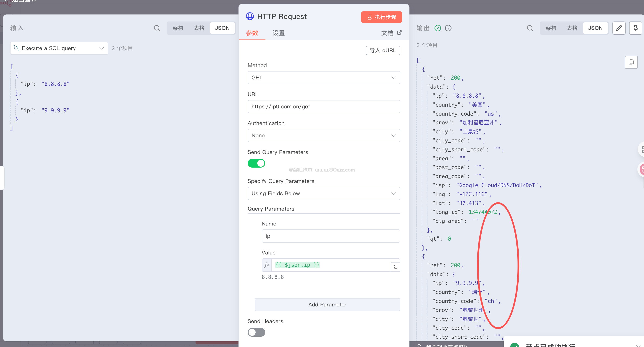Select 表格 view in input panel
The width and height of the screenshot is (644, 347).
[x=199, y=28]
